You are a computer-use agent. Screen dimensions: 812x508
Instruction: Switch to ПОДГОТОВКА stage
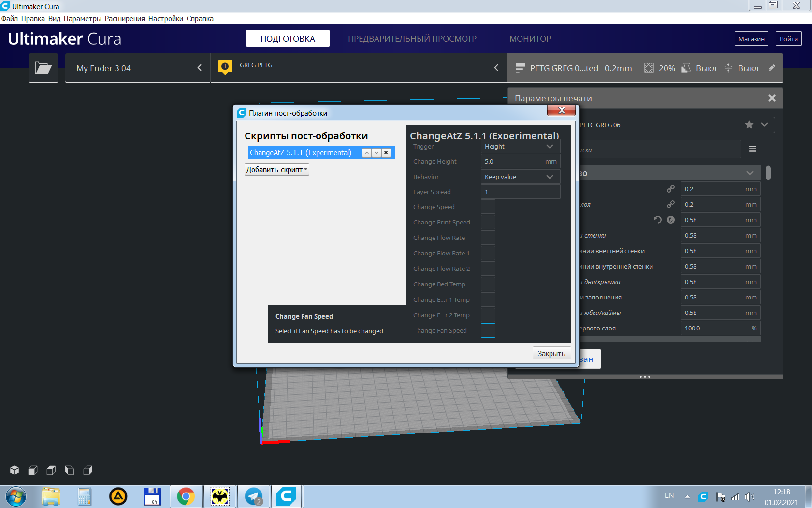288,39
